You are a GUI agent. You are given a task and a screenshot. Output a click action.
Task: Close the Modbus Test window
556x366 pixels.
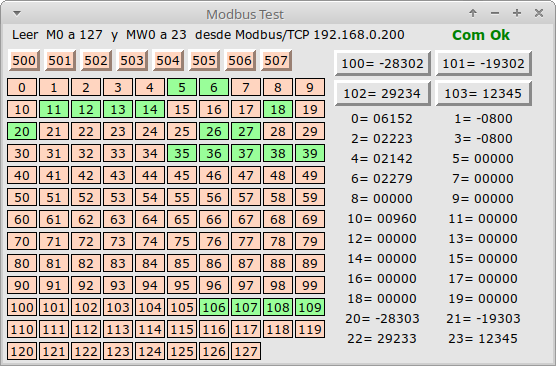click(x=539, y=13)
